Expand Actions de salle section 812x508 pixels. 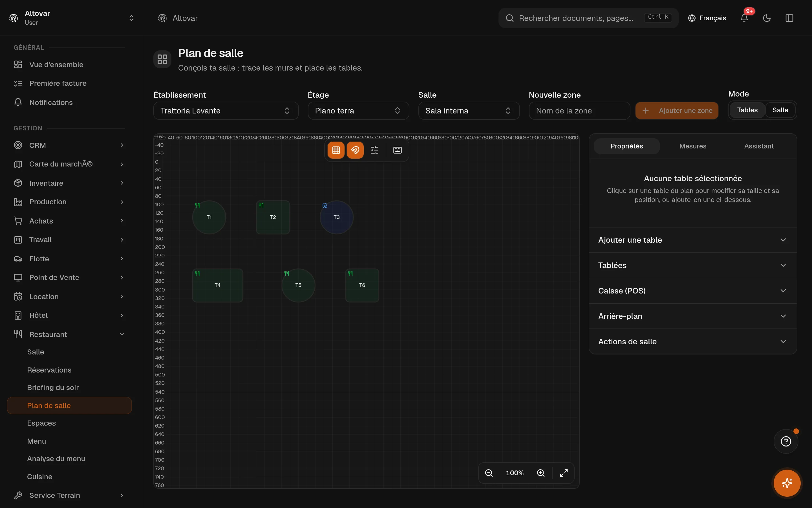click(692, 342)
